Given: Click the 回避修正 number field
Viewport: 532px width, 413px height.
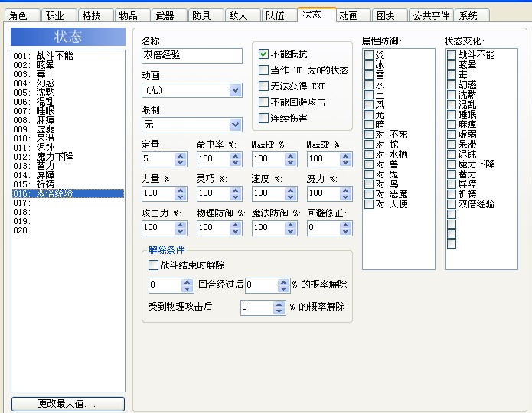Looking at the screenshot, I should click(323, 228).
